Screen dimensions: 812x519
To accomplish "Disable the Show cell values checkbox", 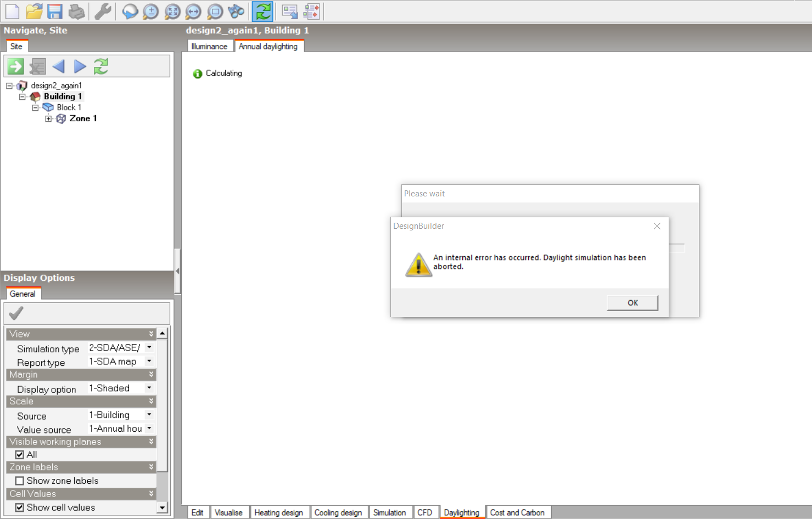I will pos(20,507).
